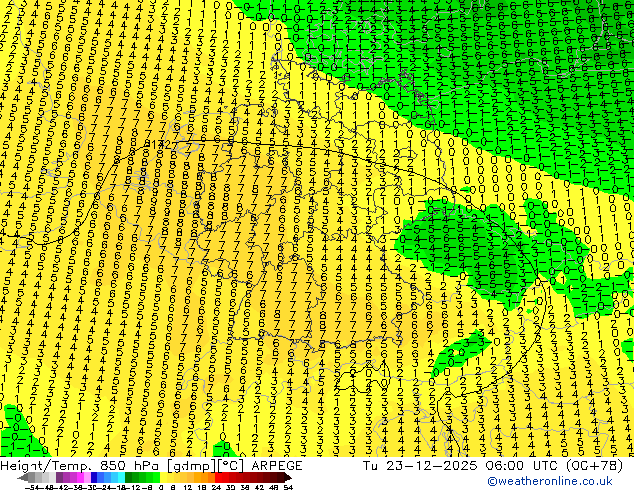Click the date 'Tu 23-12-2025'
634x490 pixels.
coord(420,466)
